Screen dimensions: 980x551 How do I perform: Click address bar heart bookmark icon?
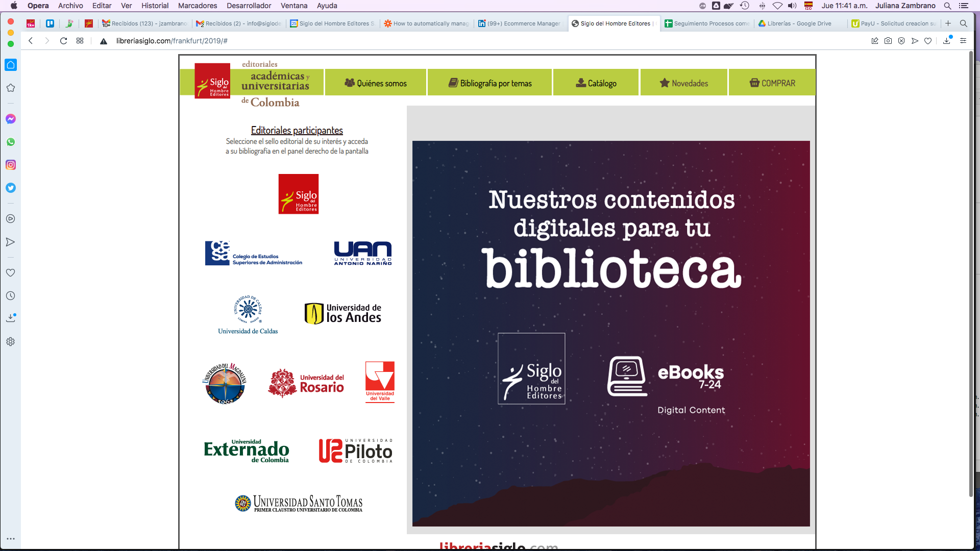point(928,41)
